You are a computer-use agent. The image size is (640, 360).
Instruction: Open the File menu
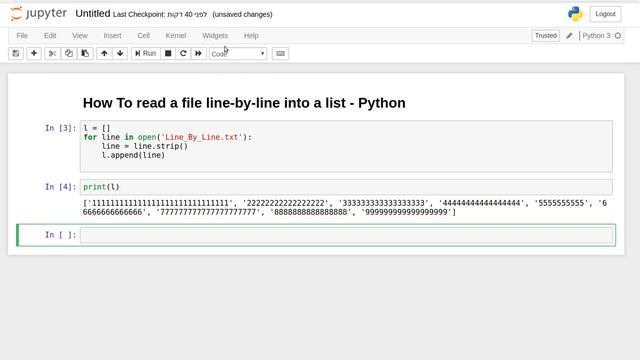click(x=22, y=36)
